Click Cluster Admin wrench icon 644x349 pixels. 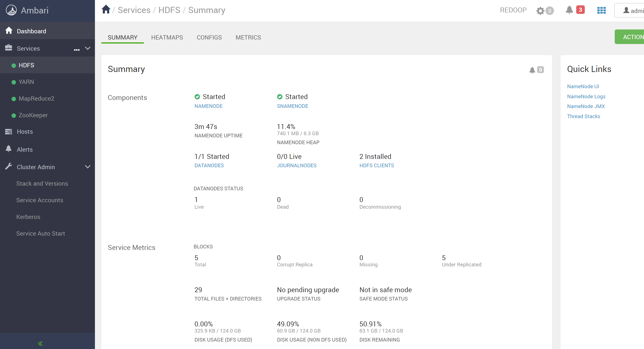pos(9,166)
